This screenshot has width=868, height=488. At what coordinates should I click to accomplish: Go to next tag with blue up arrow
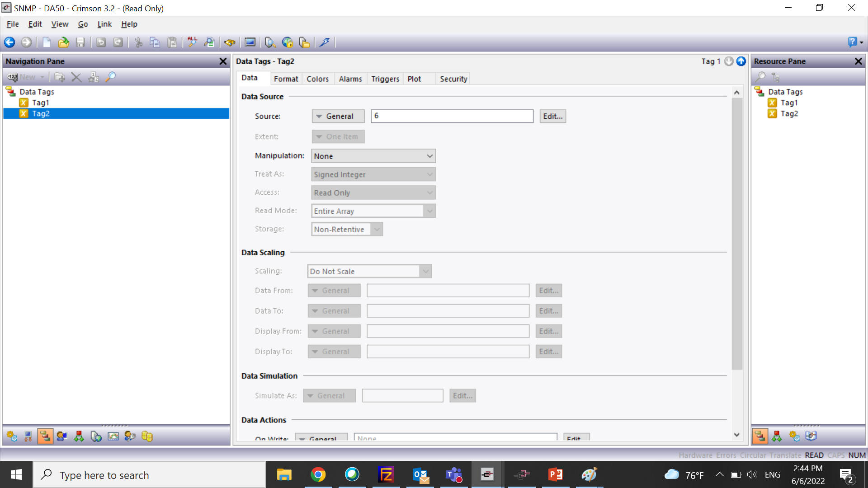point(741,61)
